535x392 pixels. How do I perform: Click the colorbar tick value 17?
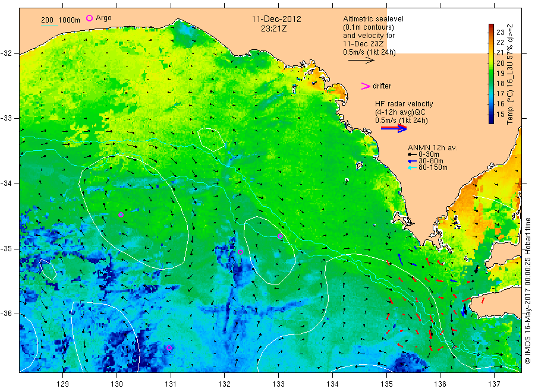[x=500, y=94]
